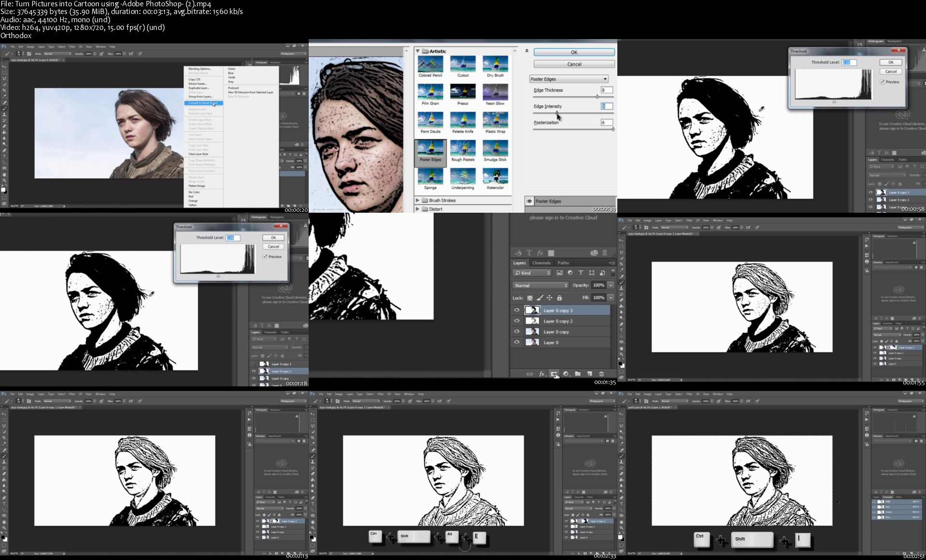Click the Posterization value field
This screenshot has width=926, height=560.
[607, 123]
